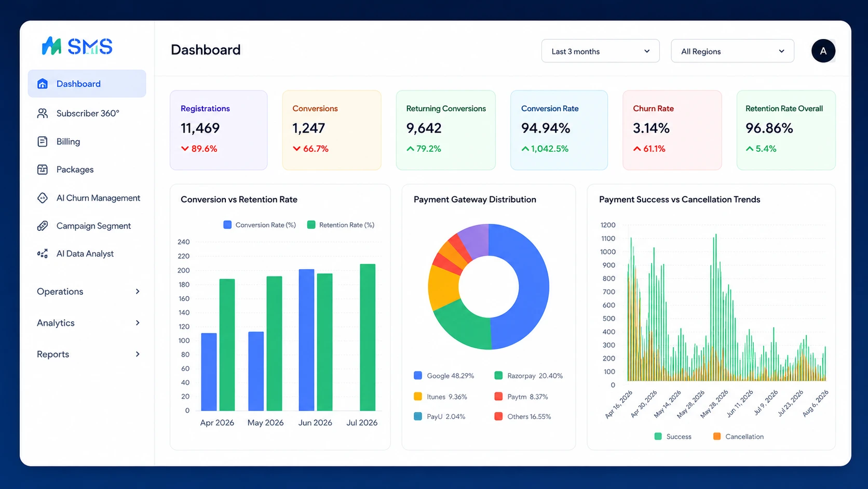Toggle Itunes 9.36% legend swatch
This screenshot has height=489, width=868.
tap(418, 397)
